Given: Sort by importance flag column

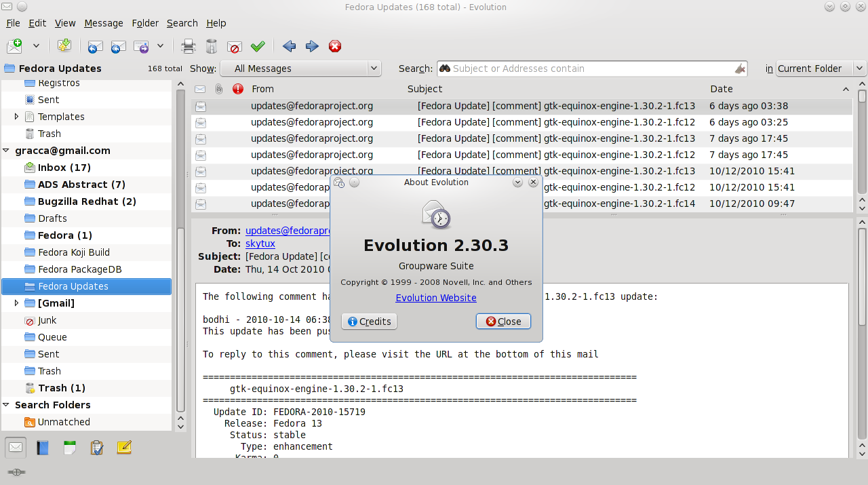Looking at the screenshot, I should pyautogui.click(x=237, y=89).
